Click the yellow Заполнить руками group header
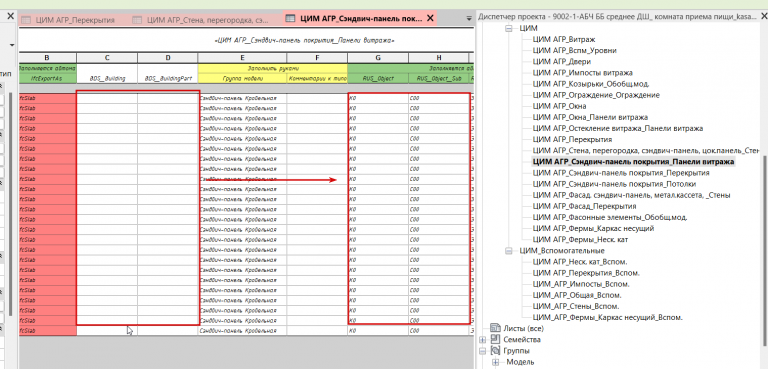This screenshot has width=768, height=369. (273, 68)
